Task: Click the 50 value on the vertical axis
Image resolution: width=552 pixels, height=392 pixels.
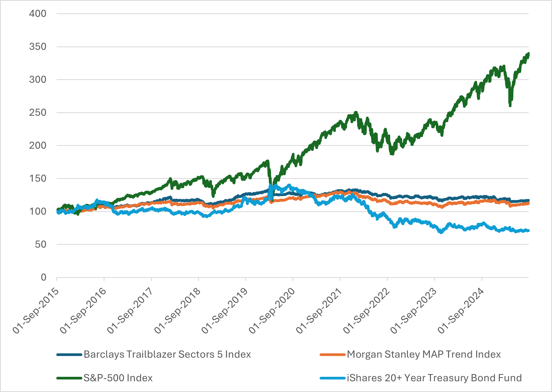Action: (x=41, y=244)
